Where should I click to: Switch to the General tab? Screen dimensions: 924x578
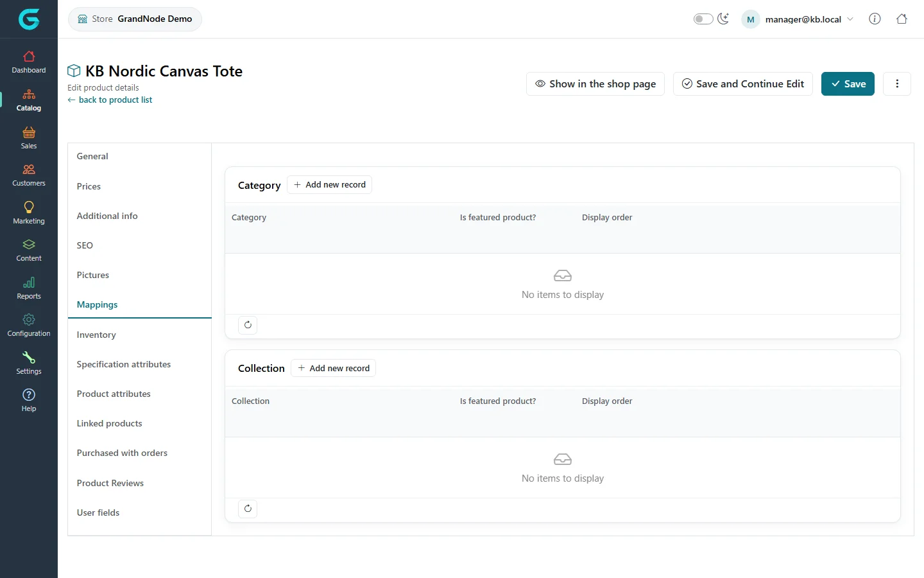tap(139, 156)
